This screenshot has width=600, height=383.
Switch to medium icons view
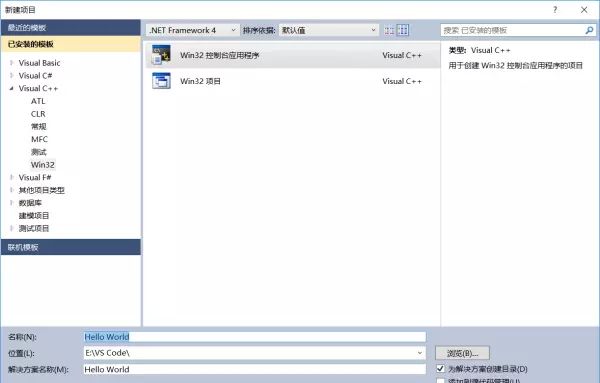403,30
